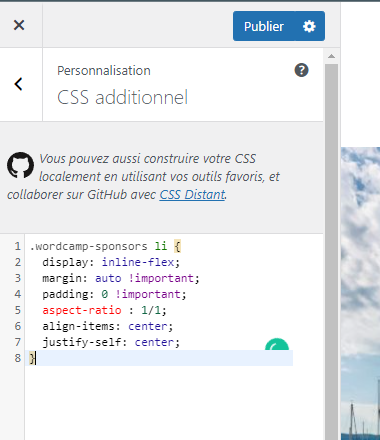Click 'inline-flex' value in code
The width and height of the screenshot is (380, 440).
click(138, 262)
